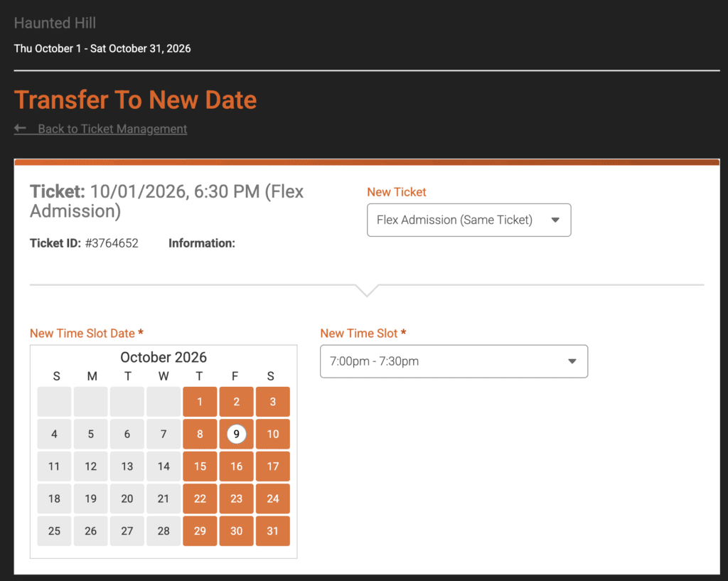
Task: Select Halloween date October 31
Action: (x=273, y=531)
